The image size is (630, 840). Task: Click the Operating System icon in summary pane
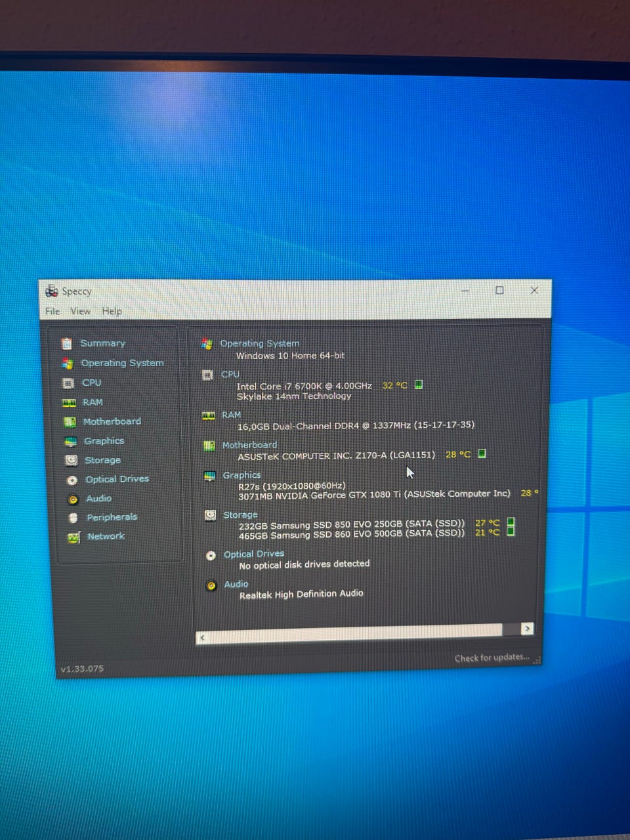click(x=207, y=343)
